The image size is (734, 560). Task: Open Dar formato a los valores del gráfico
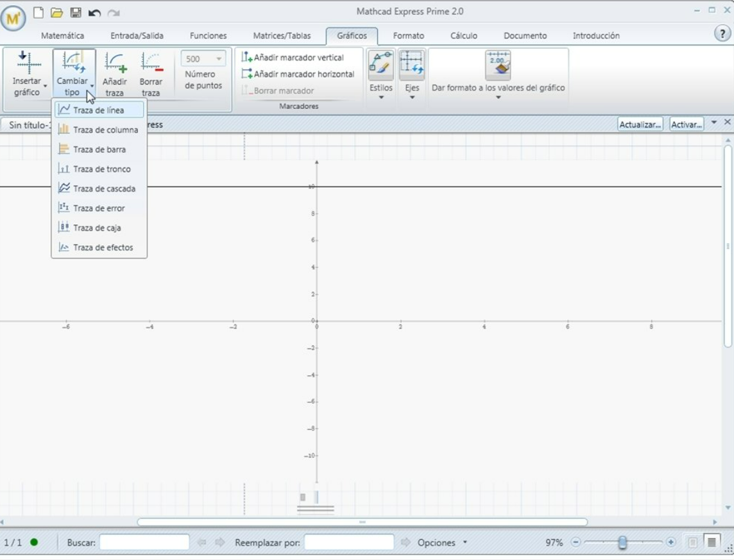click(x=498, y=74)
